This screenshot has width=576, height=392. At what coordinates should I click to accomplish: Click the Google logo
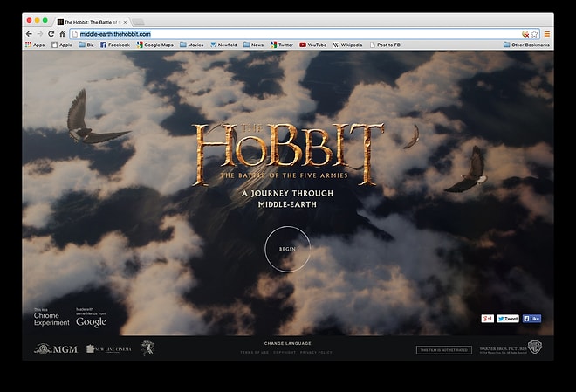click(91, 322)
